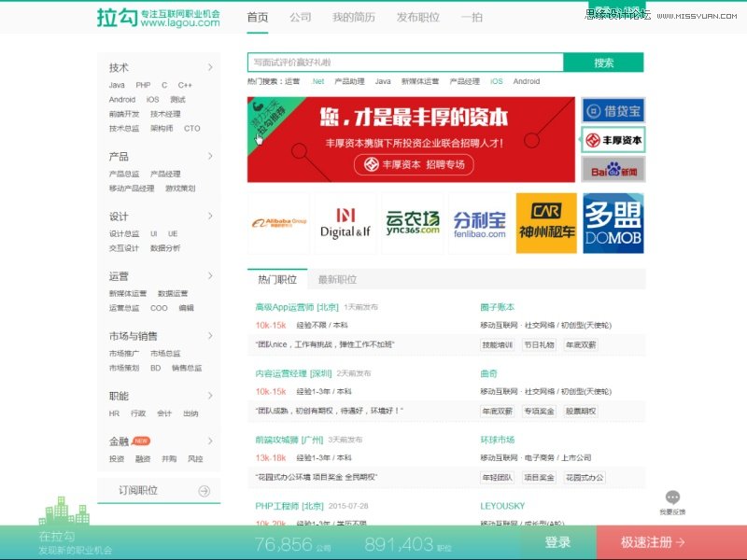Open job 高级App运营师 [北京]
Viewport: 747px width, 560px height.
297,307
